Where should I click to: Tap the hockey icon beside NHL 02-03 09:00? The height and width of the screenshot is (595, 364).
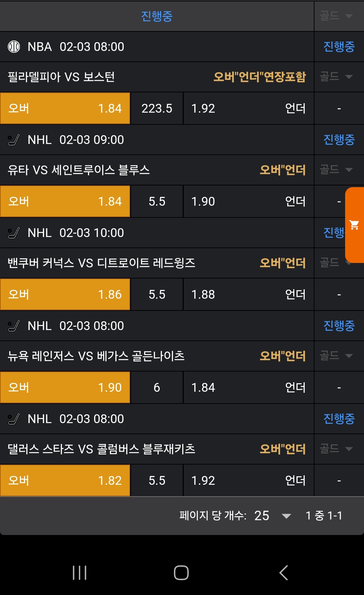14,140
